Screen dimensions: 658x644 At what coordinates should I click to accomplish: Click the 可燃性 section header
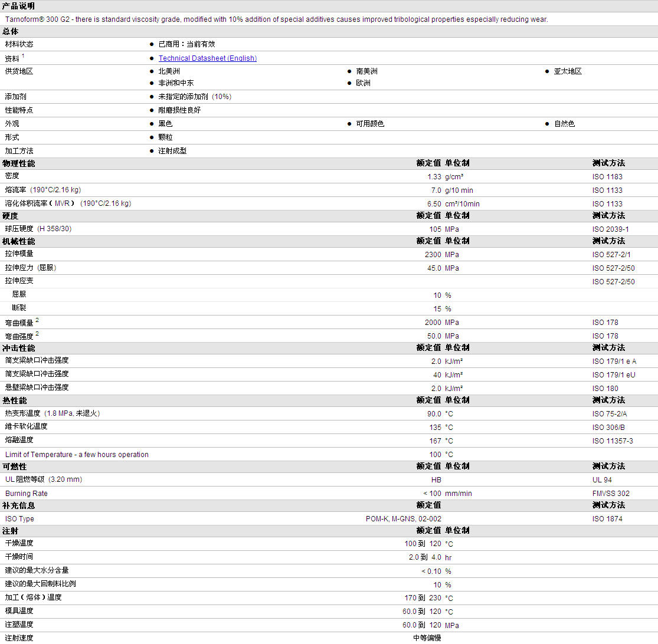tap(15, 466)
